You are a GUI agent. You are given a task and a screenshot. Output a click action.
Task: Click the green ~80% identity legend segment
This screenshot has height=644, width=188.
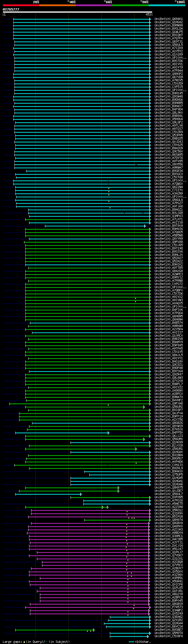click(x=130, y=5)
